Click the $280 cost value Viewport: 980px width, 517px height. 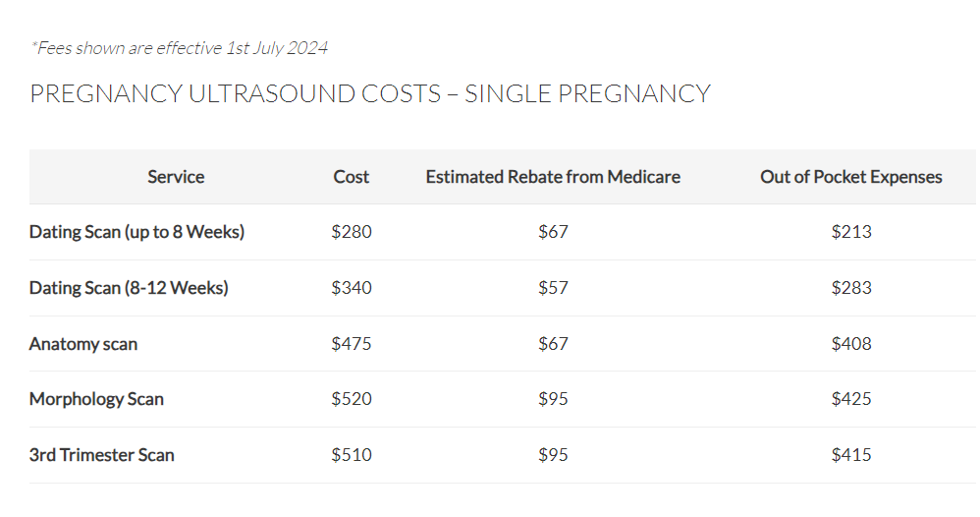(x=352, y=232)
